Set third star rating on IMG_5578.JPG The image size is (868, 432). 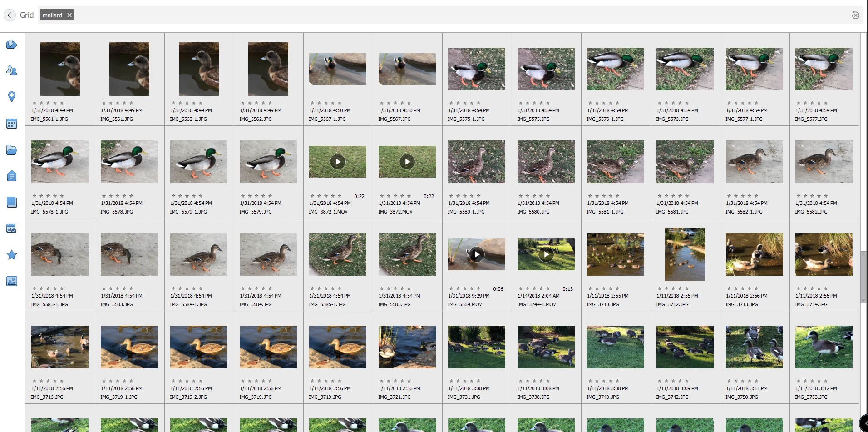pyautogui.click(x=118, y=196)
